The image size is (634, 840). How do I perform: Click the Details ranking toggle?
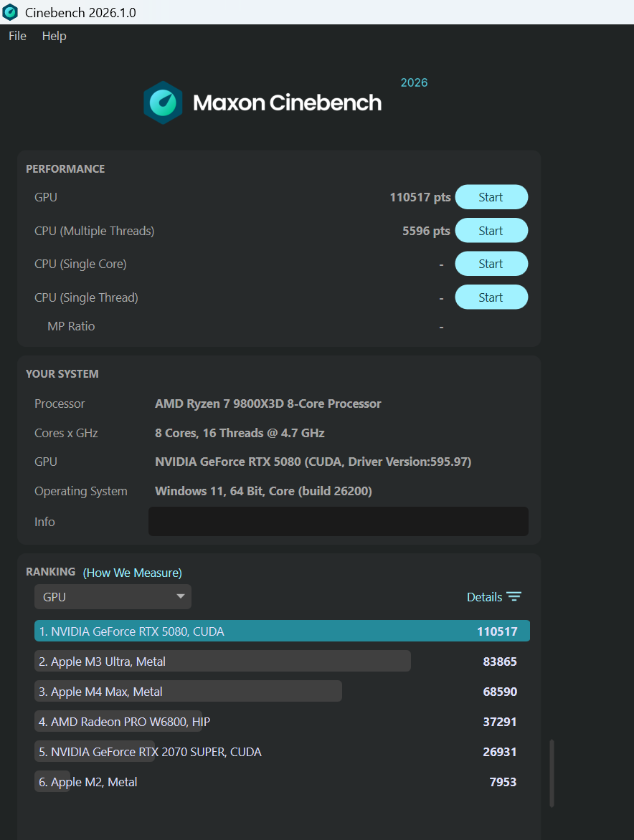click(x=484, y=597)
